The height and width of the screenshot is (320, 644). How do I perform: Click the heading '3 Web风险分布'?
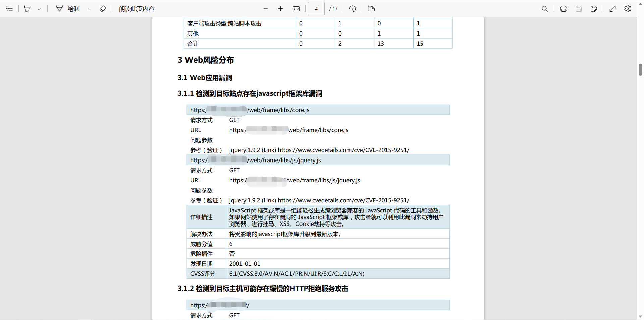pos(206,60)
